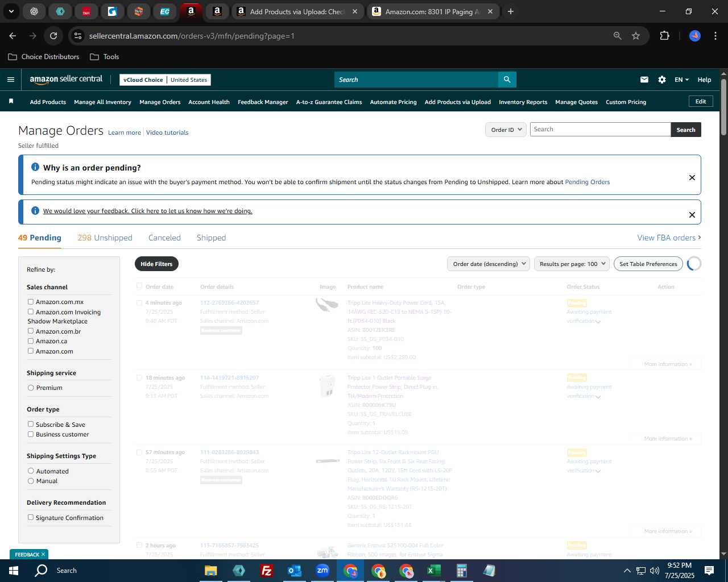
Task: Open the tab search dropdown arrow
Action: click(x=11, y=11)
